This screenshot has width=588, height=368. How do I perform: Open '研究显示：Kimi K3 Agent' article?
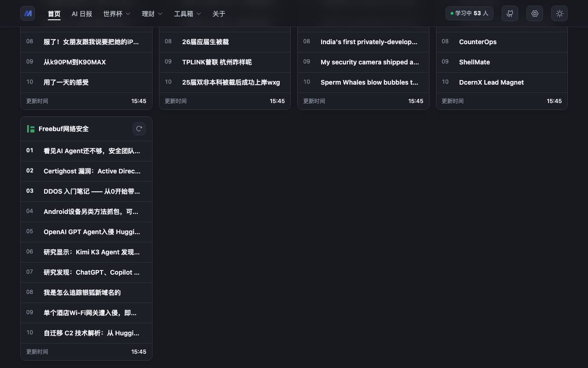click(x=86, y=252)
